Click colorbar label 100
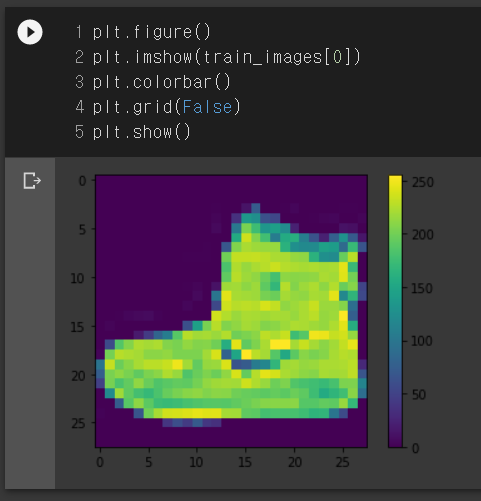Screen dimensions: 481x501 pyautogui.click(x=422, y=341)
